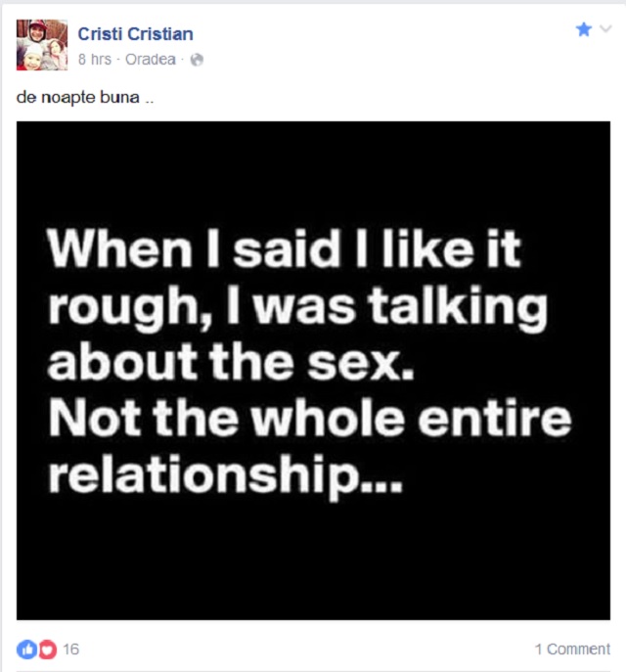Click the globe privacy icon

(x=197, y=60)
